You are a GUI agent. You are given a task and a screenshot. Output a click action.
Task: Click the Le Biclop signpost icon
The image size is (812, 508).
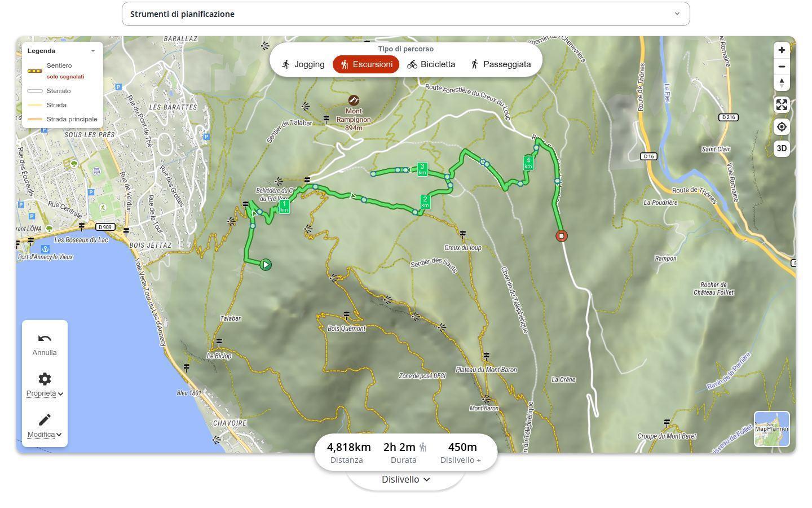pyautogui.click(x=219, y=342)
